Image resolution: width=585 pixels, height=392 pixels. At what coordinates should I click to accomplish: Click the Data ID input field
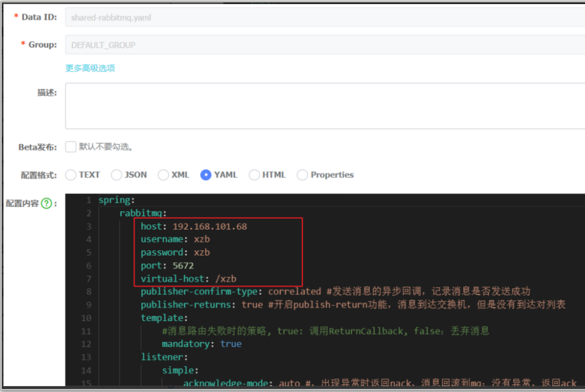pyautogui.click(x=325, y=18)
